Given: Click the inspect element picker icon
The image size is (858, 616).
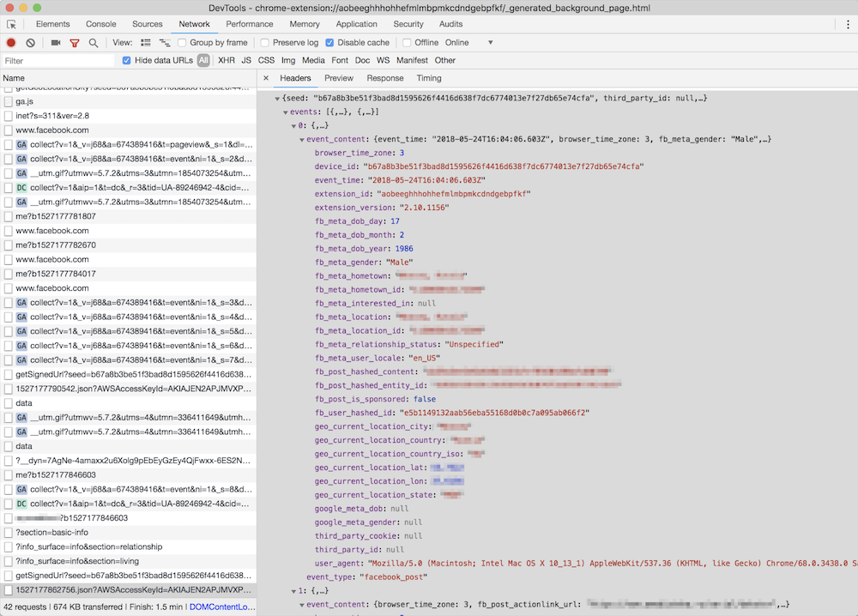Looking at the screenshot, I should coord(12,25).
